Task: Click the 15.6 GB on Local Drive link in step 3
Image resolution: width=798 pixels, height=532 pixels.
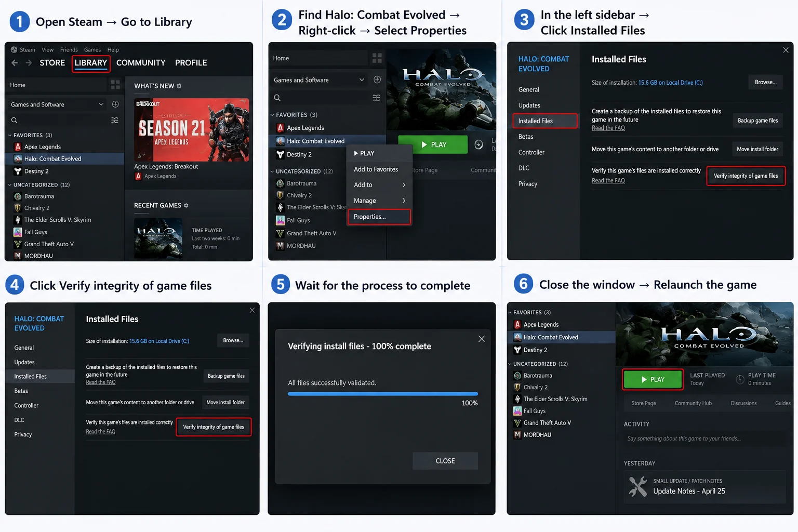Action: 670,83
